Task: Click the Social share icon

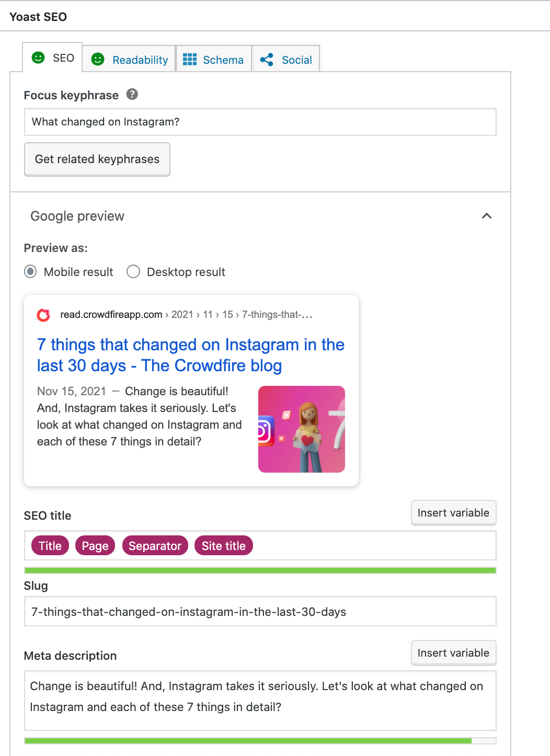Action: pyautogui.click(x=267, y=60)
